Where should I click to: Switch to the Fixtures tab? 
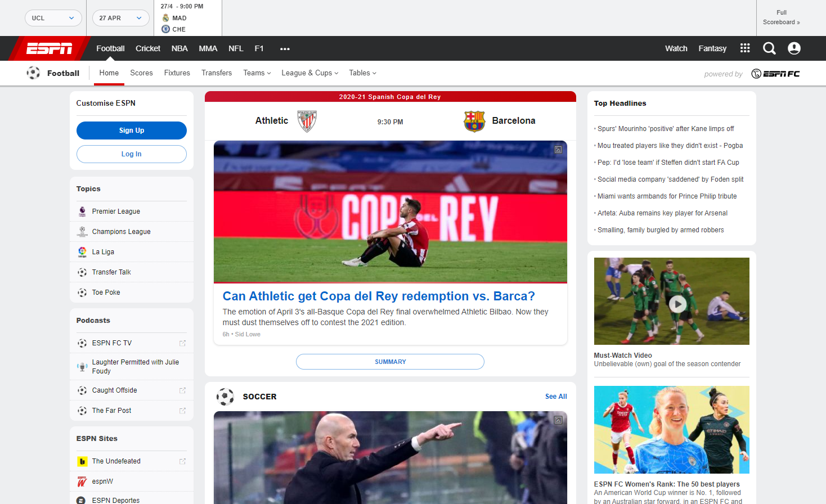pyautogui.click(x=177, y=73)
